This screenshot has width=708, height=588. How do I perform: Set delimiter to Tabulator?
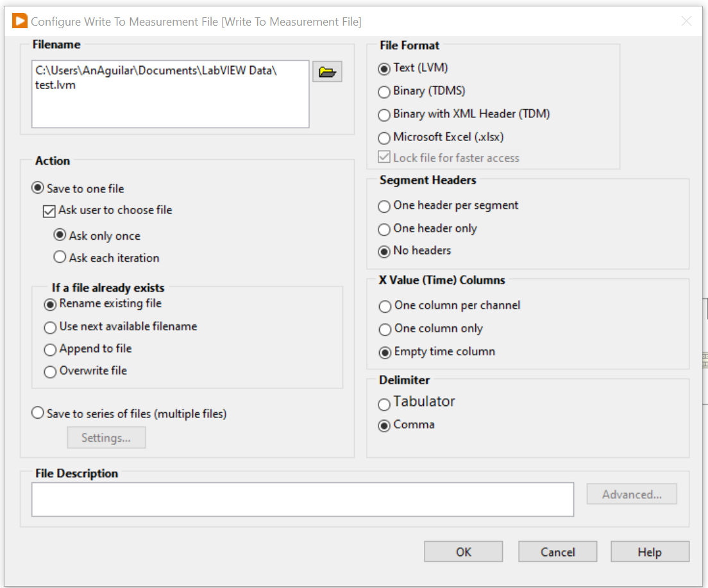(384, 404)
